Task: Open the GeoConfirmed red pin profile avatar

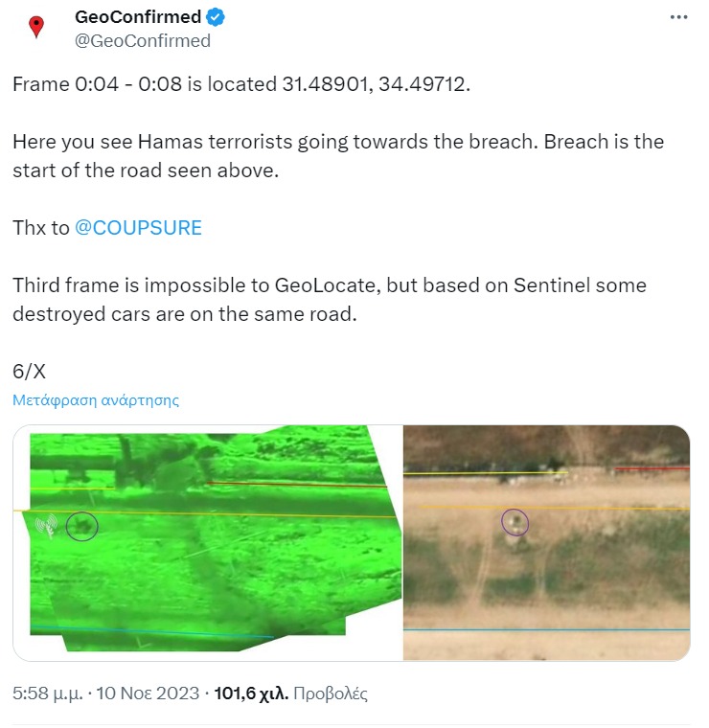Action: (36, 27)
